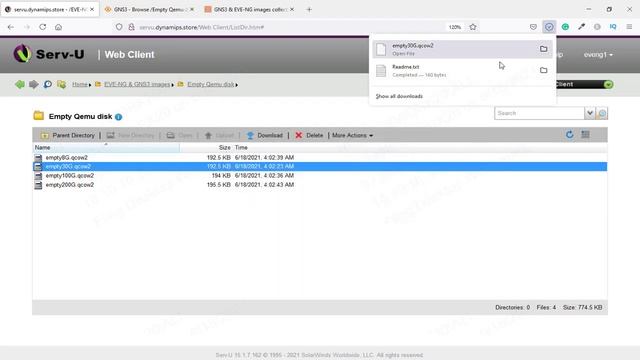The width and height of the screenshot is (640, 360).
Task: Click EVE-NG & GNS3 images breadcrumb
Action: coord(137,84)
